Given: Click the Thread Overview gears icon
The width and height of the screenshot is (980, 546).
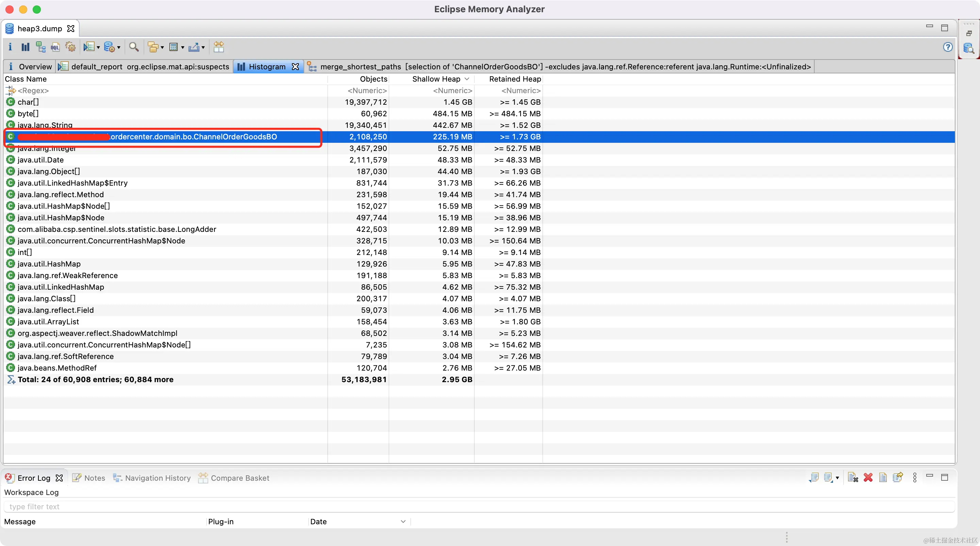Looking at the screenshot, I should click(x=70, y=47).
